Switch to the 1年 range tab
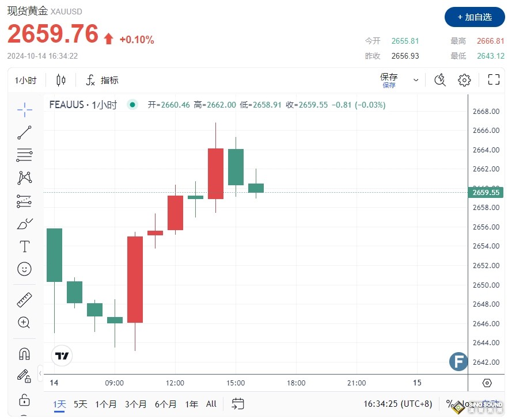The image size is (508, 420). pyautogui.click(x=191, y=404)
